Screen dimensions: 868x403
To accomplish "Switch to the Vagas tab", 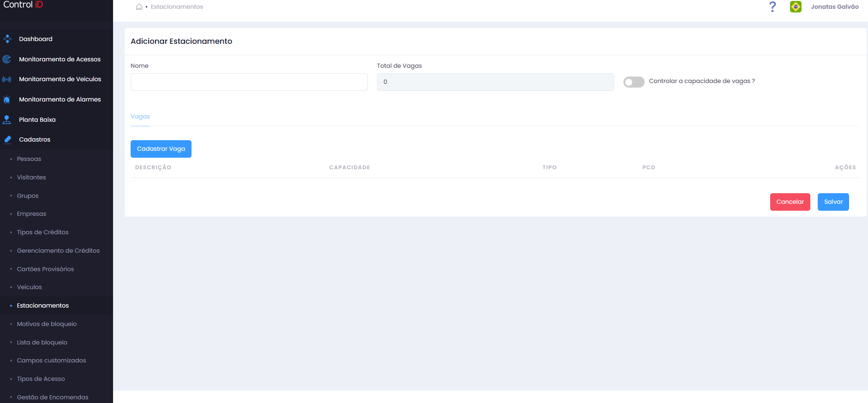I will [x=140, y=117].
